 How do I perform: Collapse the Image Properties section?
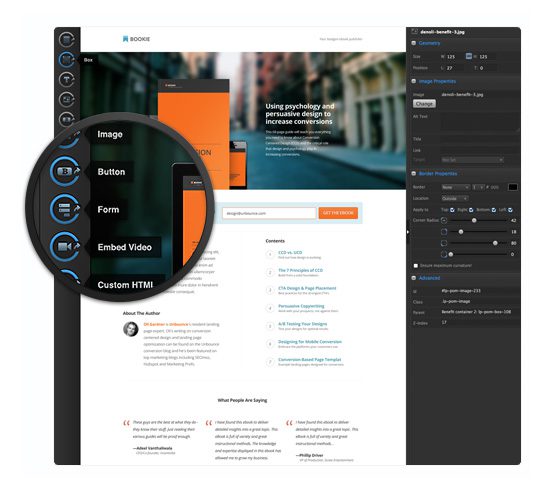414,81
